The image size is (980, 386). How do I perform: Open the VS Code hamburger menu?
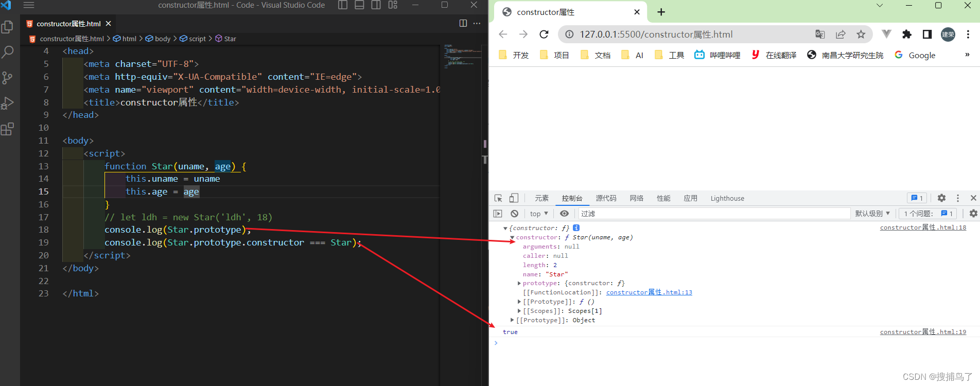pos(29,5)
